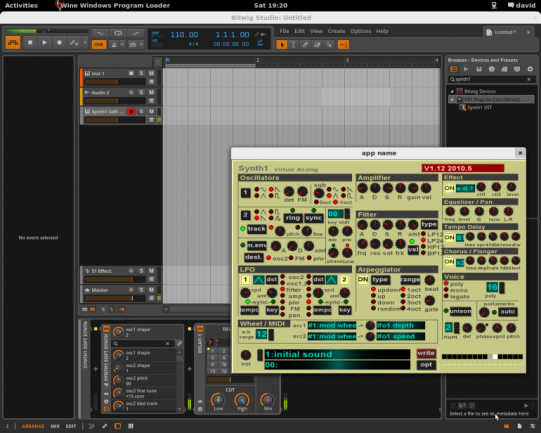Select the Knife tool

pyautogui.click(x=329, y=45)
